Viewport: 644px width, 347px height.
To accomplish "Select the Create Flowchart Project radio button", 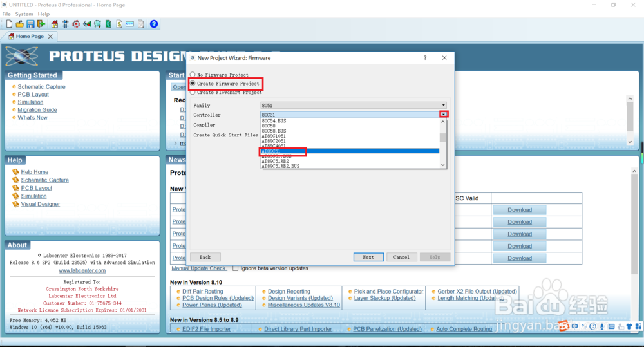I will tap(193, 93).
